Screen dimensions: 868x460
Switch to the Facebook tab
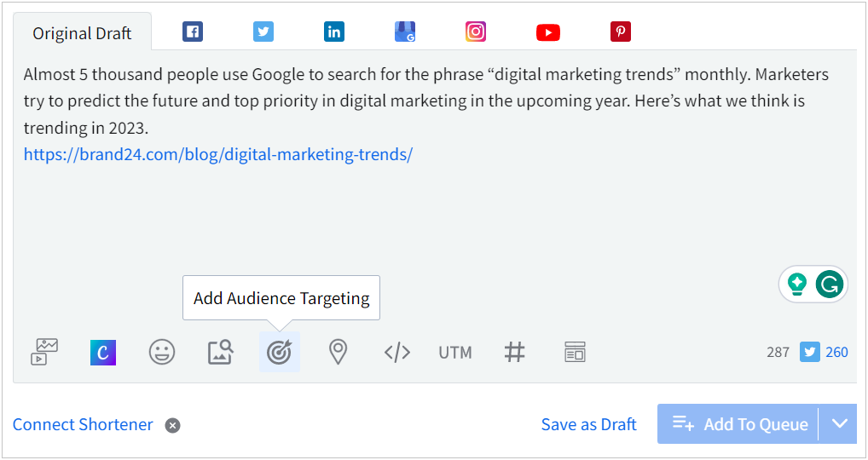coord(193,32)
